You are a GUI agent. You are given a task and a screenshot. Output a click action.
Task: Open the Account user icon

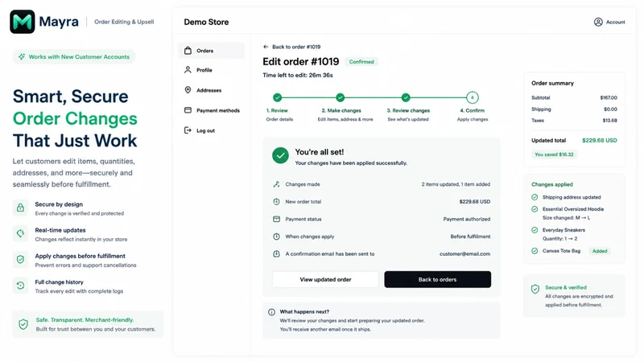[x=598, y=23]
